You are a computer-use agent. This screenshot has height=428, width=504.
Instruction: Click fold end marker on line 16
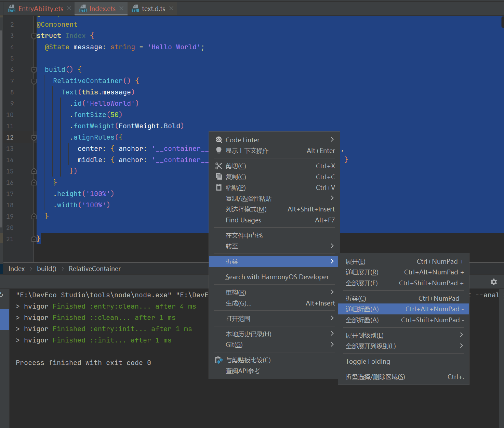(34, 182)
